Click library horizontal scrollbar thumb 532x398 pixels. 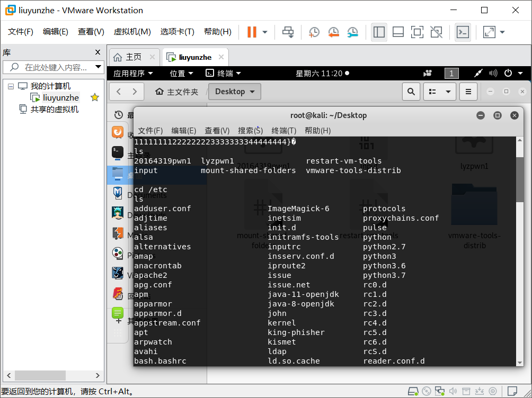tap(40, 375)
